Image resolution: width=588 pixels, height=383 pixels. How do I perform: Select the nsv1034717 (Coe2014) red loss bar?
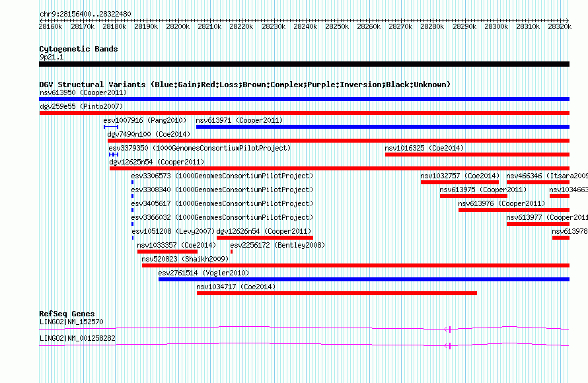pyautogui.click(x=337, y=293)
